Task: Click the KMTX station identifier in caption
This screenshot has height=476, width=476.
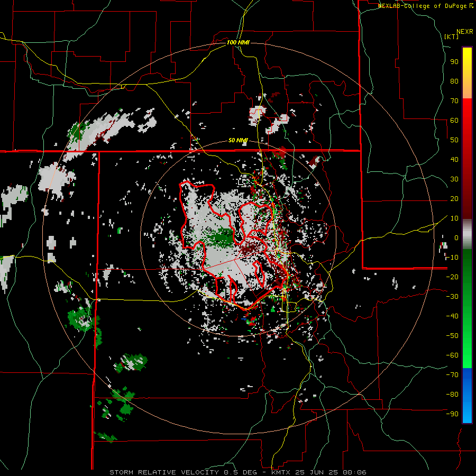Action: point(281,472)
